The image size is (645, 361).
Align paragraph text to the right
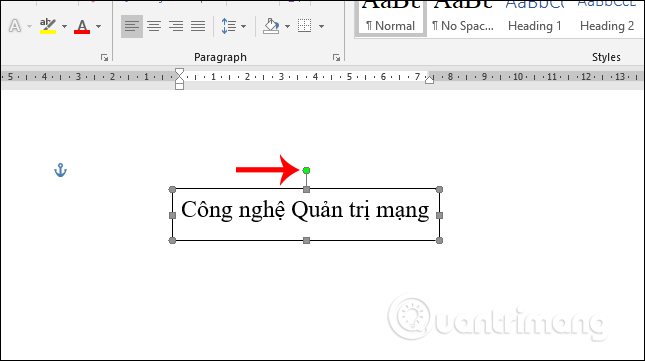click(176, 26)
